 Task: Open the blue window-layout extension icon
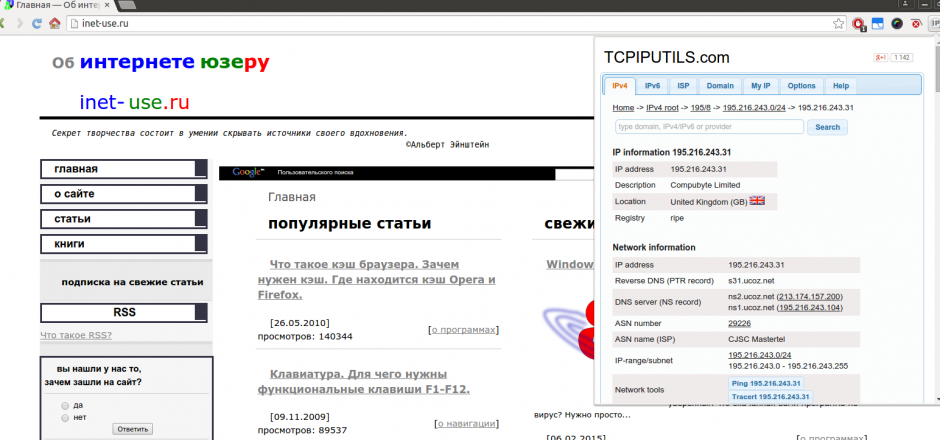(877, 24)
